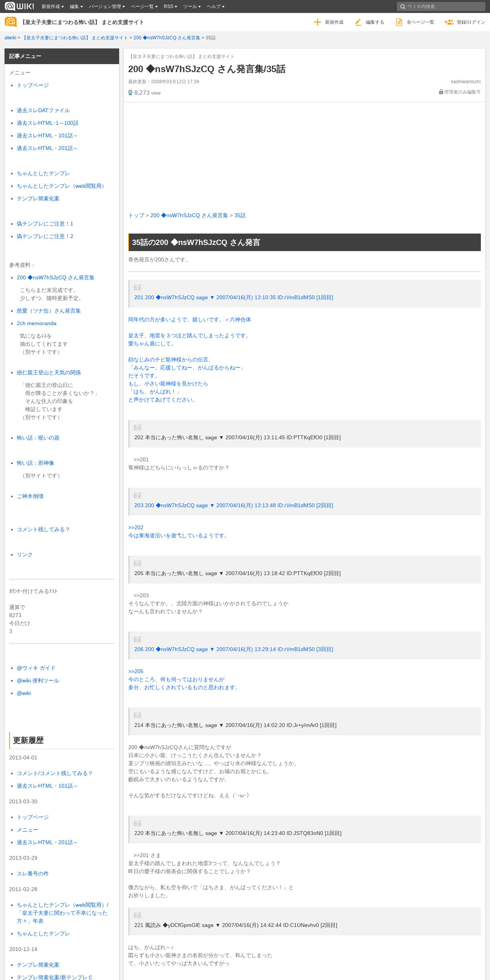Click the quote icon above post 201

(137, 287)
